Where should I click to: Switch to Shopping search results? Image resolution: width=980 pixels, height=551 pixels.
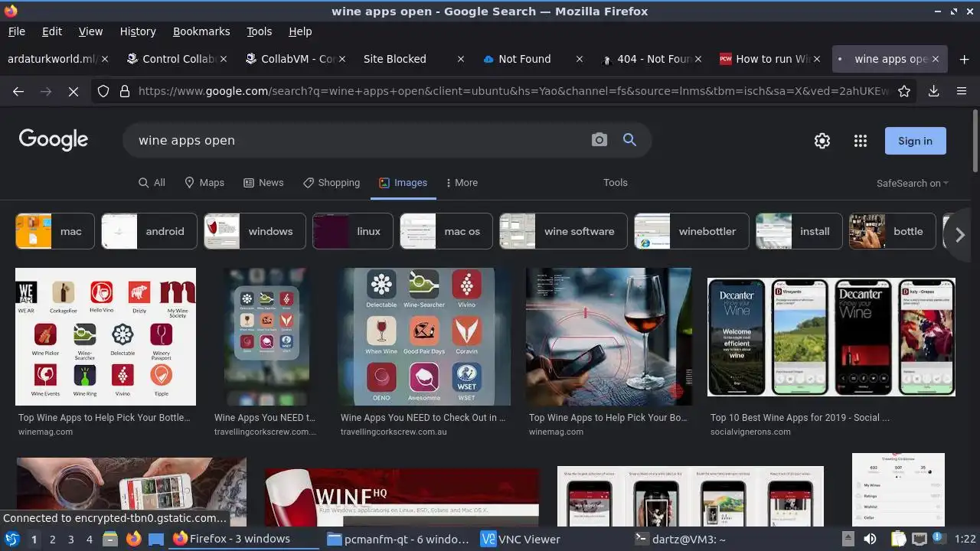click(x=332, y=183)
